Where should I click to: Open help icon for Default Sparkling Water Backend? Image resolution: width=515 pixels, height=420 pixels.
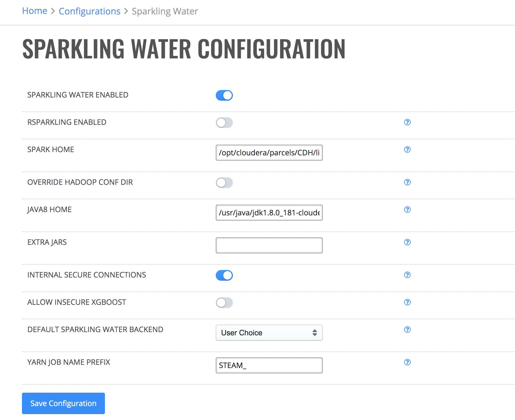click(407, 329)
